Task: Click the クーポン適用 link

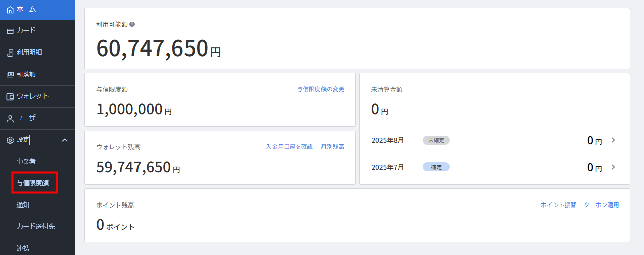Action: [602, 205]
